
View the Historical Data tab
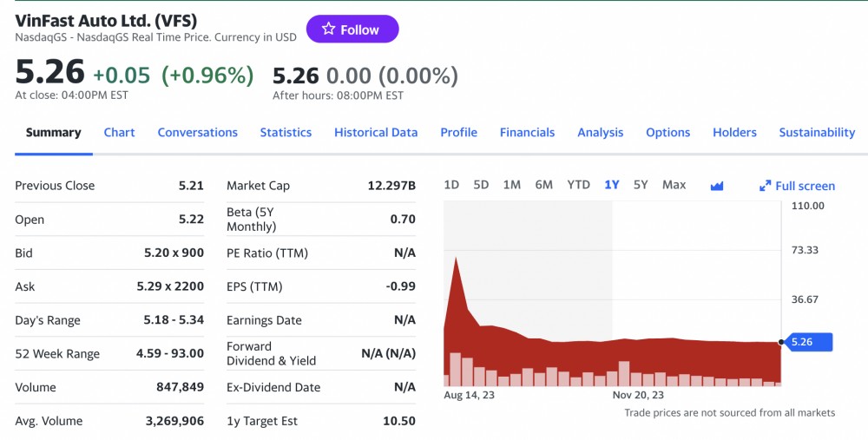click(x=376, y=132)
